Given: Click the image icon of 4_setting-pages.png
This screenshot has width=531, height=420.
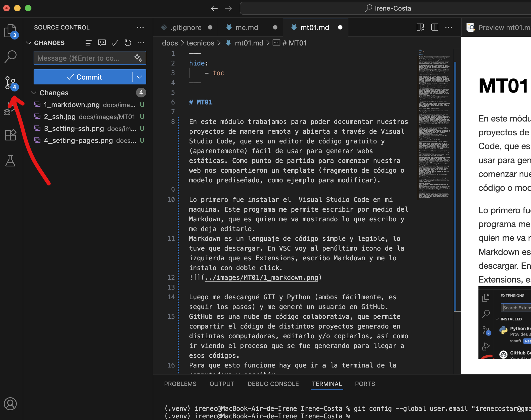Looking at the screenshot, I should (x=37, y=140).
